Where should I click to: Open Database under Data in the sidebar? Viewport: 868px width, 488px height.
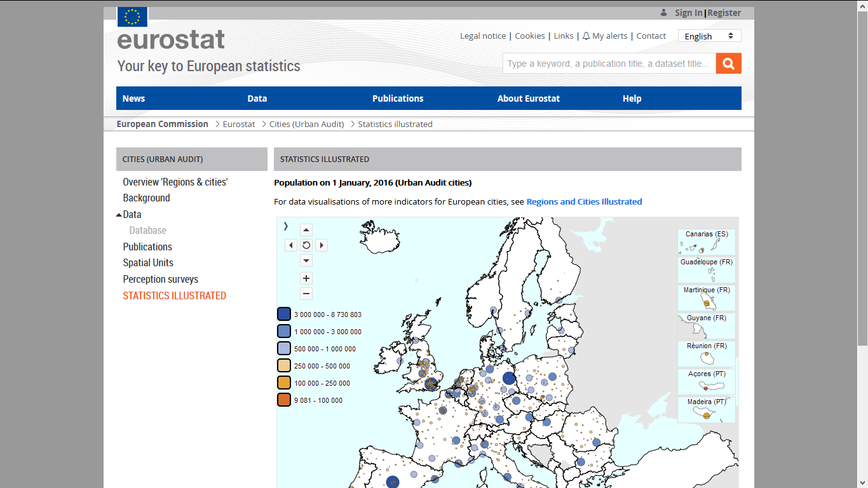click(148, 231)
